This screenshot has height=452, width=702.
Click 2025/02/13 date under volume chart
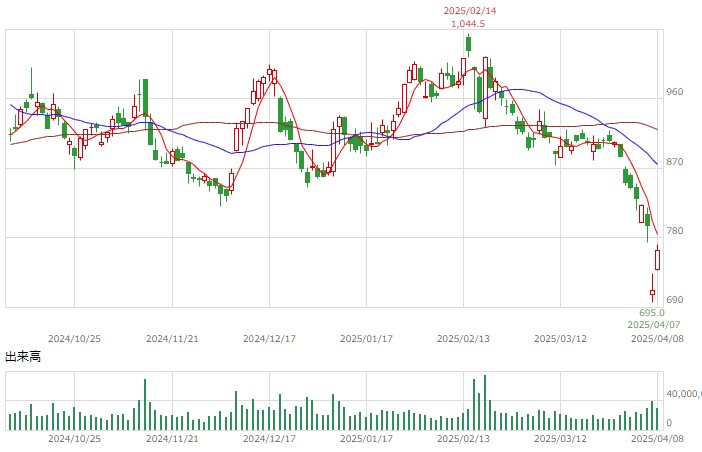(x=463, y=439)
